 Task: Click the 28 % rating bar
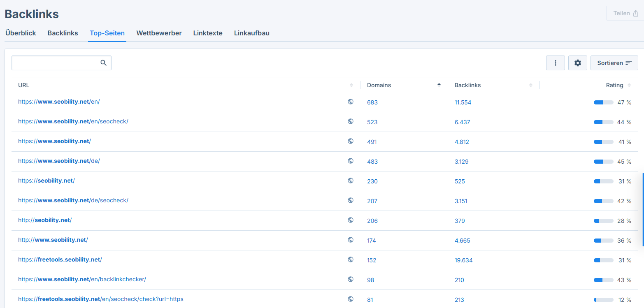(x=603, y=221)
